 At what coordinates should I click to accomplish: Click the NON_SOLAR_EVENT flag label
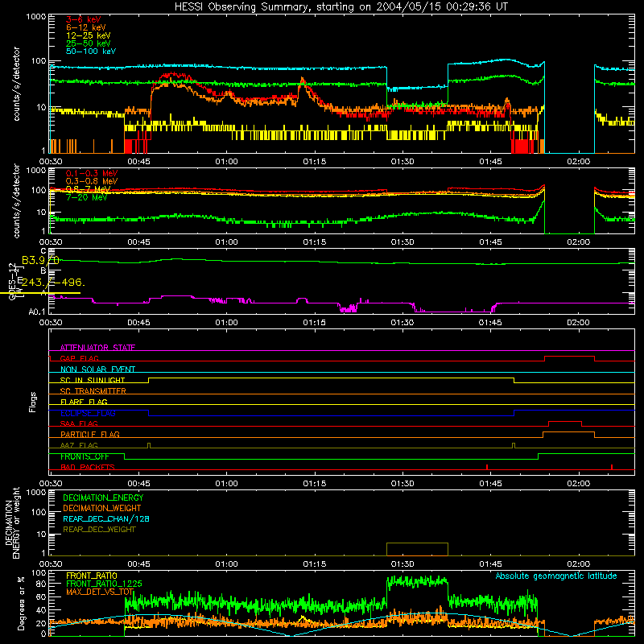[97, 369]
